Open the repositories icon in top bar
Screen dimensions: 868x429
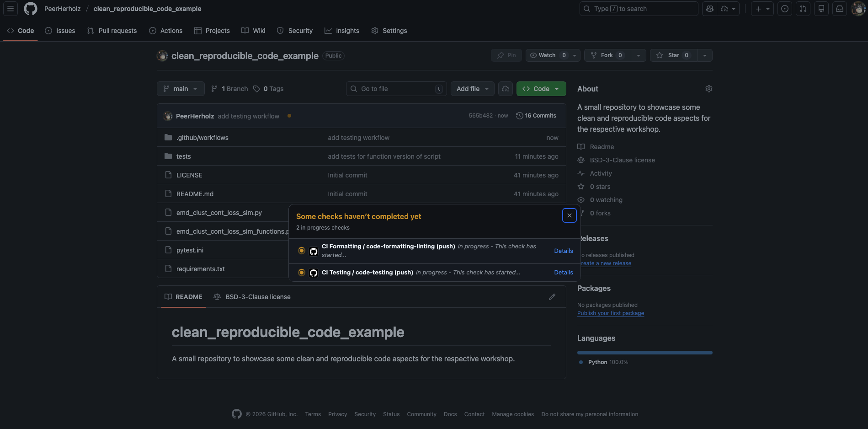click(821, 9)
